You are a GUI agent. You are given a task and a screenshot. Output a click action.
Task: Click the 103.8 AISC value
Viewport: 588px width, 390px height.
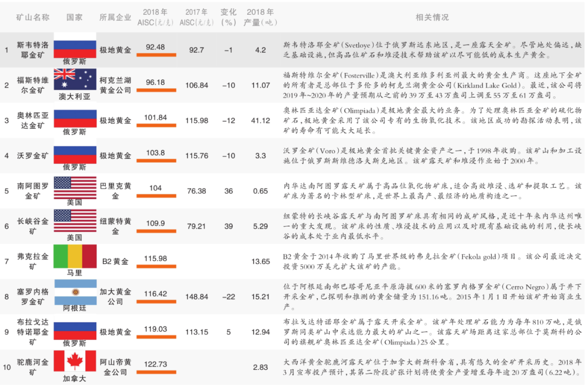click(155, 152)
